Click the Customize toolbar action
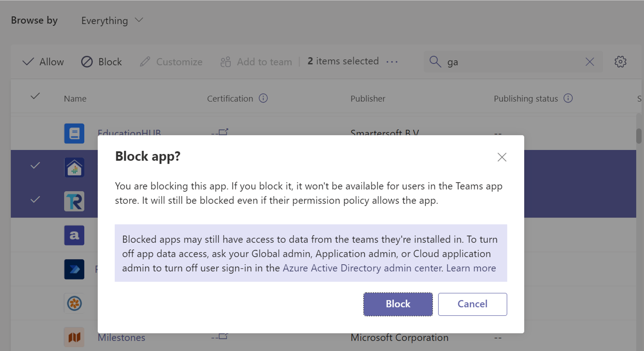 171,62
